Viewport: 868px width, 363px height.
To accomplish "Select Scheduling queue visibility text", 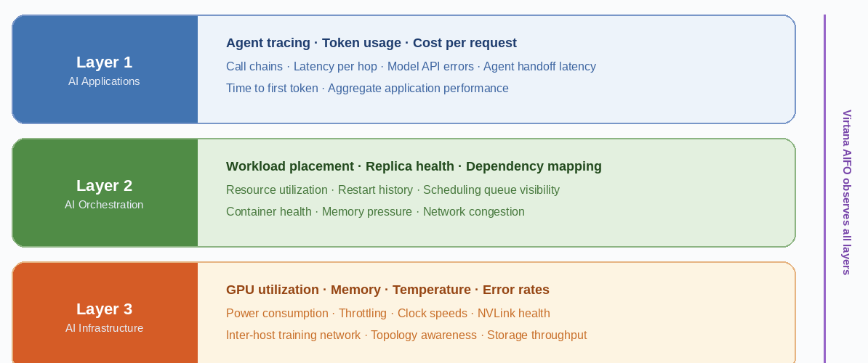I will 491,190.
